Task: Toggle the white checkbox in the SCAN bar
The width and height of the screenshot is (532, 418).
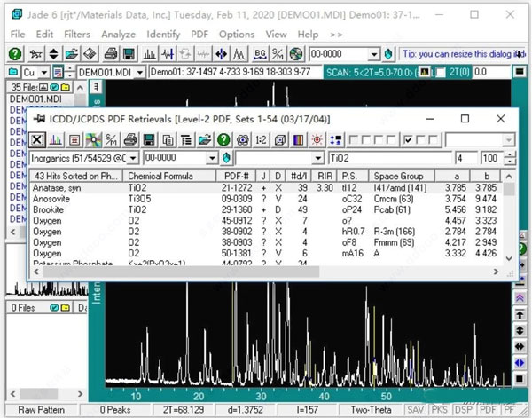Action: (441, 72)
